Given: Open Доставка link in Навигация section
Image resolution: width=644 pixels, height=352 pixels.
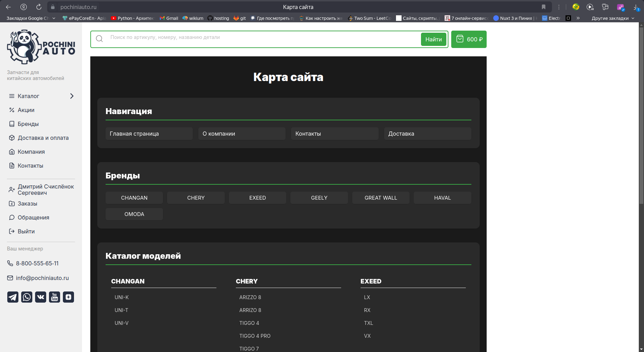Looking at the screenshot, I should [428, 134].
